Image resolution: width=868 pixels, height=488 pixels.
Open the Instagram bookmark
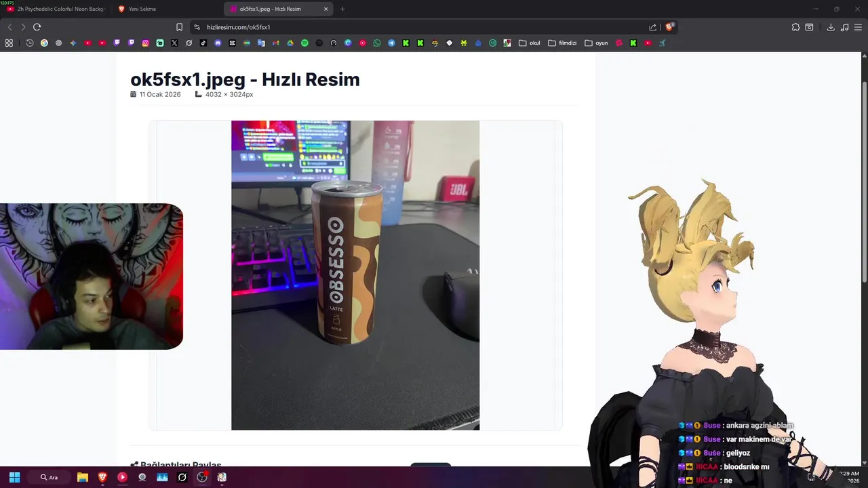145,43
